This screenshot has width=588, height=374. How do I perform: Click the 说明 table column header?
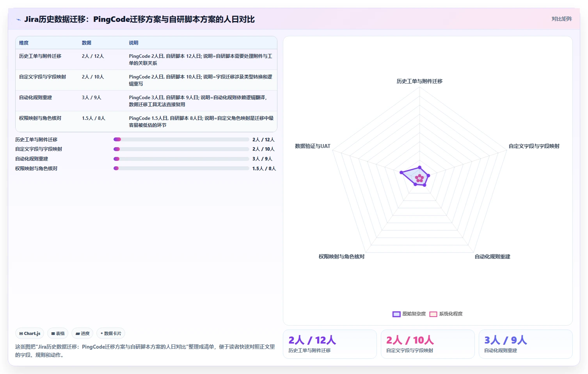pyautogui.click(x=134, y=43)
